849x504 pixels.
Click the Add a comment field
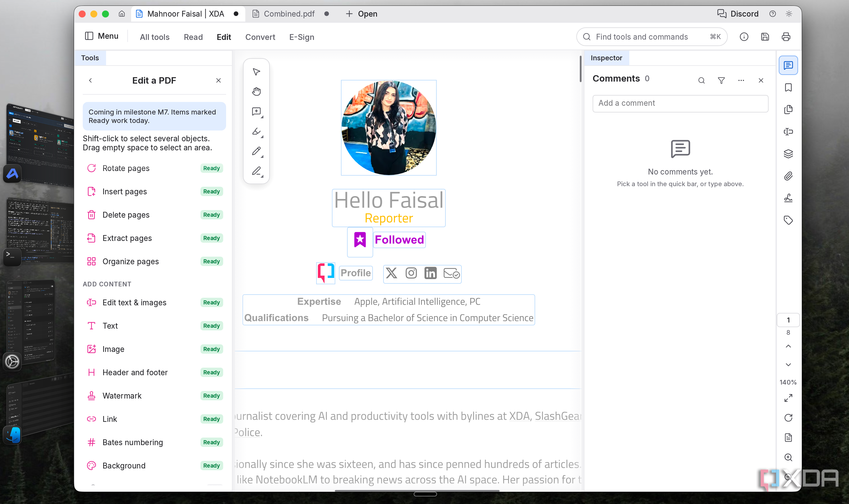[680, 103]
